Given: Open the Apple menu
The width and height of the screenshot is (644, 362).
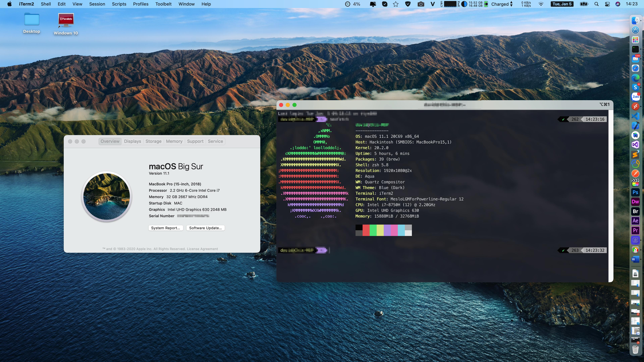Looking at the screenshot, I should point(10,4).
